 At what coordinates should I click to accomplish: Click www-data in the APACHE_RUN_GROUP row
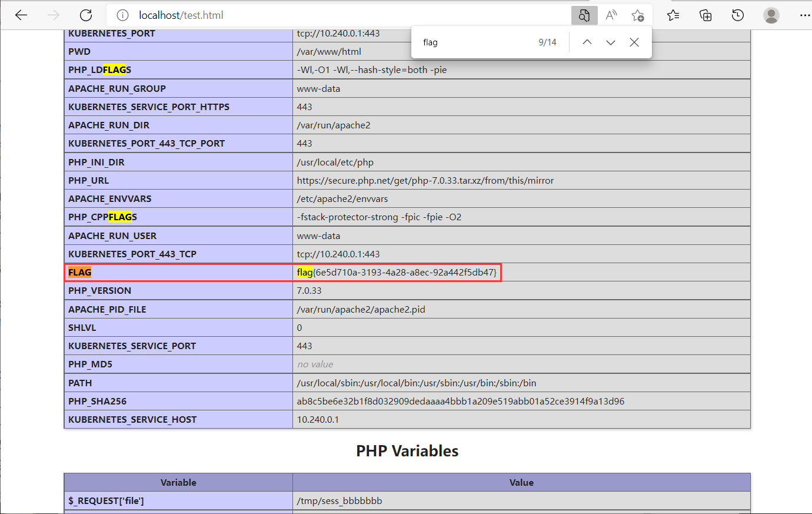(318, 89)
